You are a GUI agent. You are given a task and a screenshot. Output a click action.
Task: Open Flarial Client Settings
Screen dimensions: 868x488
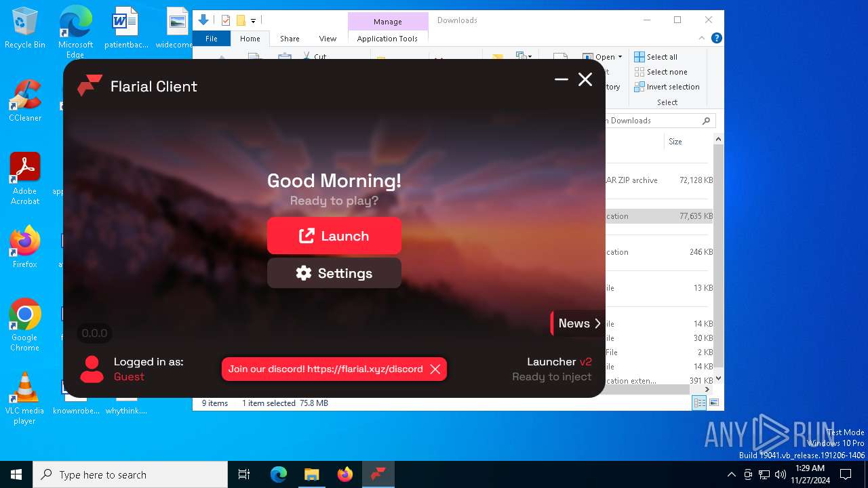coord(334,273)
